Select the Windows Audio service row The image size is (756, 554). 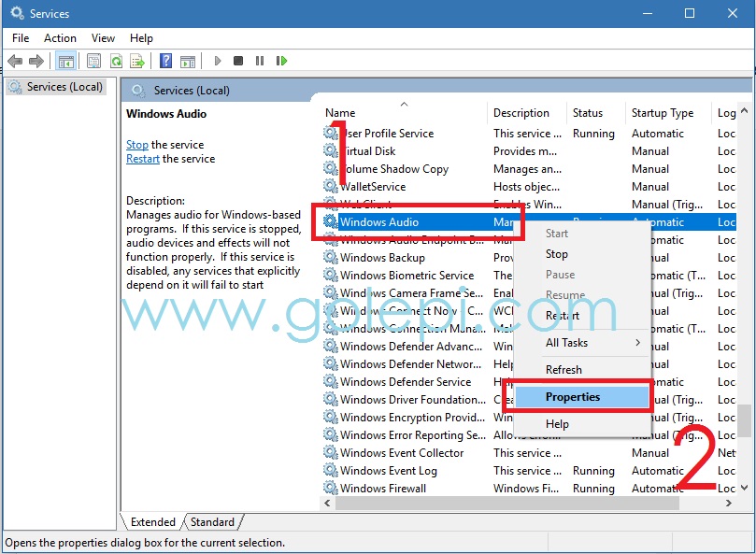[529, 221]
